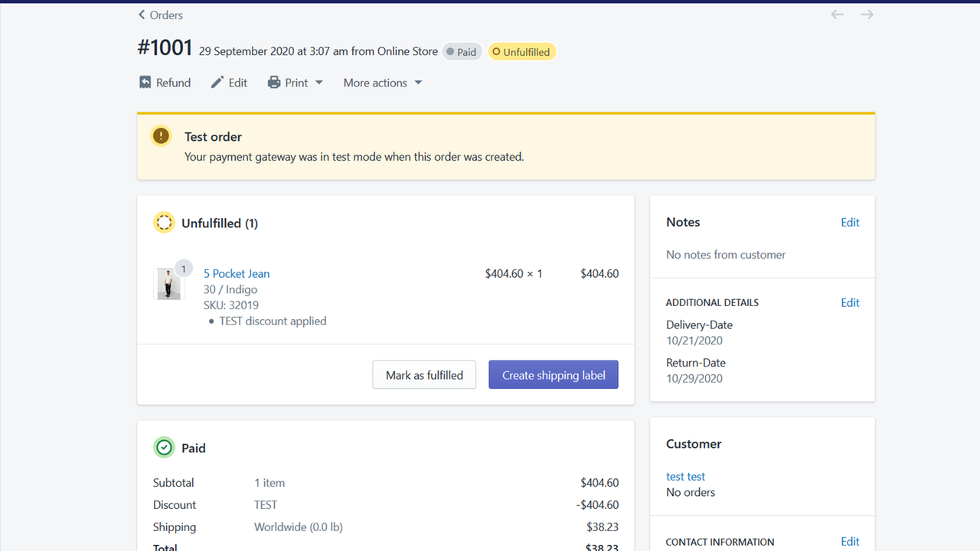Click the back chevron beside Orders

click(141, 15)
